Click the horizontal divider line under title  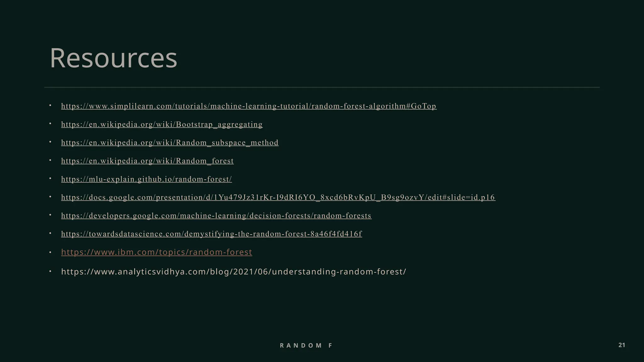[322, 87]
